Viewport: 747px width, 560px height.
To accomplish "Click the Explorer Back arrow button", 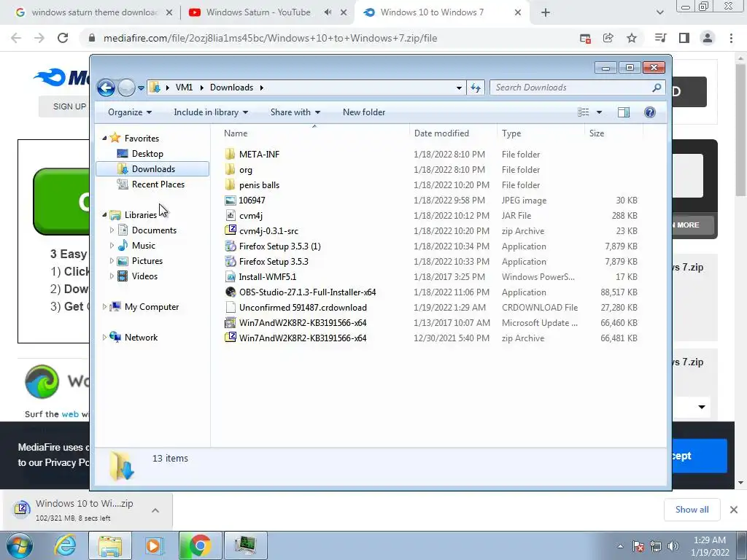I will 106,87.
